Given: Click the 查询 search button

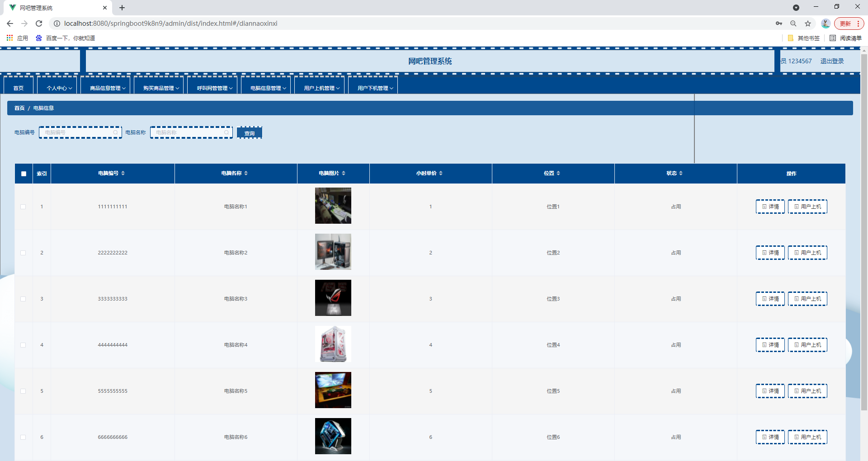Looking at the screenshot, I should click(250, 132).
